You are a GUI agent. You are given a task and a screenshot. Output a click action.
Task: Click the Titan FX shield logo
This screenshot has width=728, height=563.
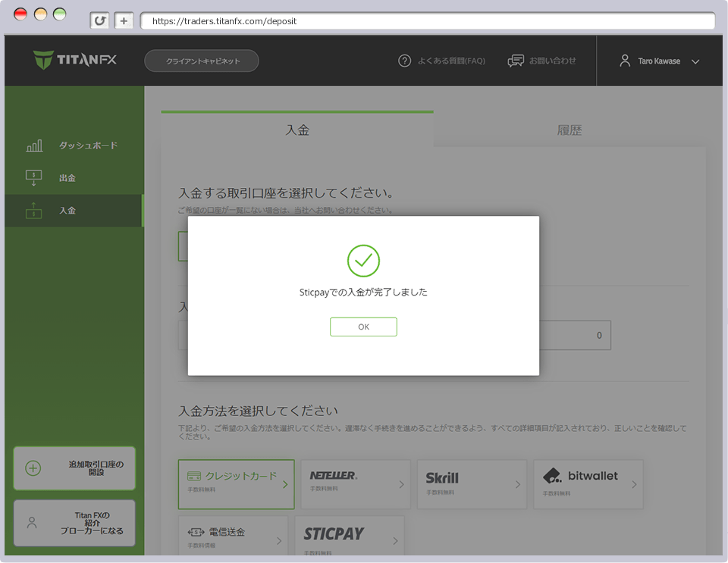(x=42, y=59)
